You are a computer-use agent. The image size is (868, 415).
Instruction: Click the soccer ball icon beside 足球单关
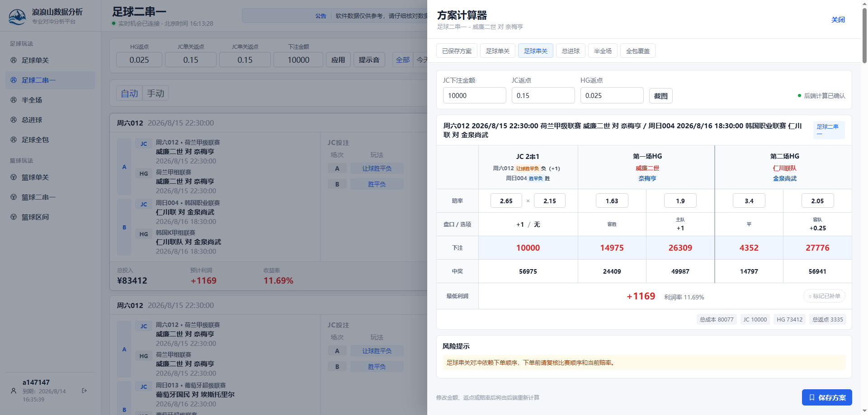click(14, 60)
